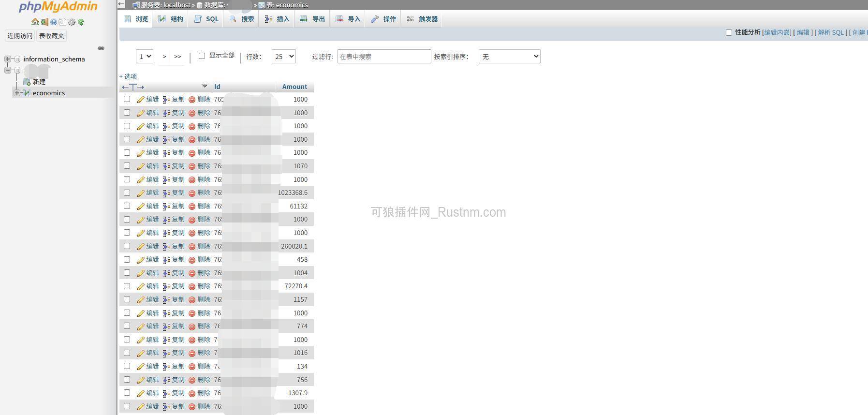Switch to the 结构 tab
The height and width of the screenshot is (415, 868).
point(171,19)
